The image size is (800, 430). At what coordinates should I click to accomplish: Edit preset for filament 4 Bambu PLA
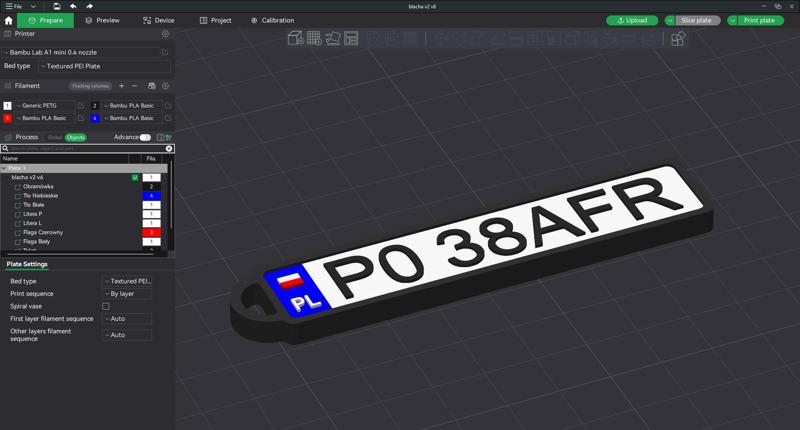point(168,118)
